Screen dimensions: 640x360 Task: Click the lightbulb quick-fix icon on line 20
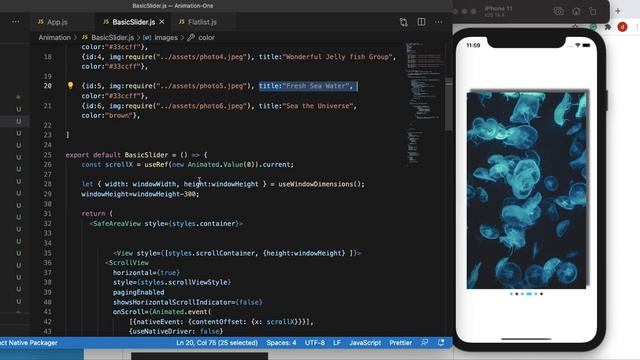[x=70, y=86]
